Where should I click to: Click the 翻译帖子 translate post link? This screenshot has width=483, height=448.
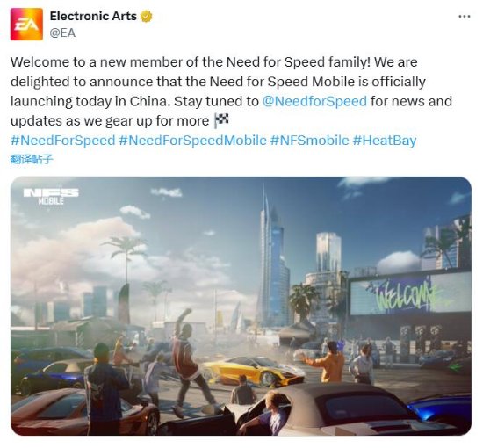(32, 159)
